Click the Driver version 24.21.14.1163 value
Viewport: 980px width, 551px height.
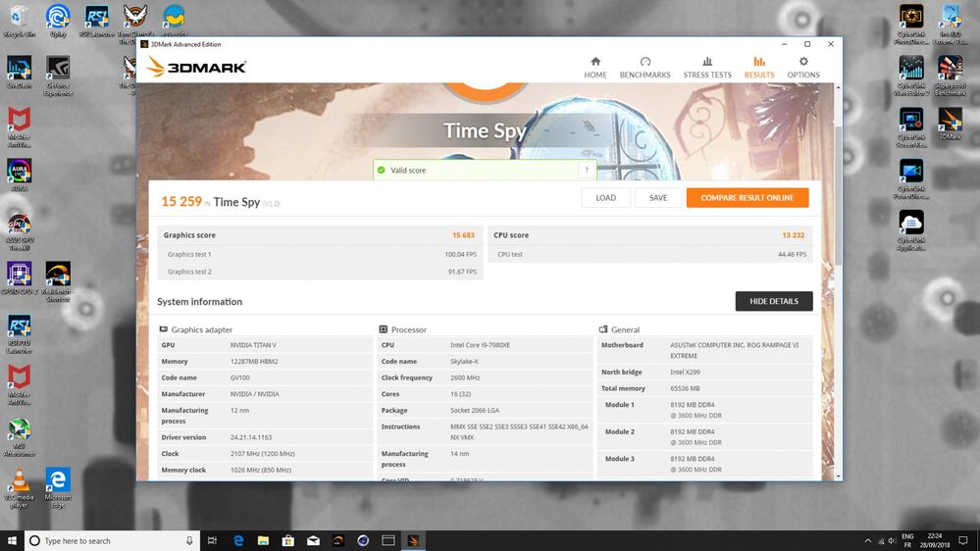[250, 437]
